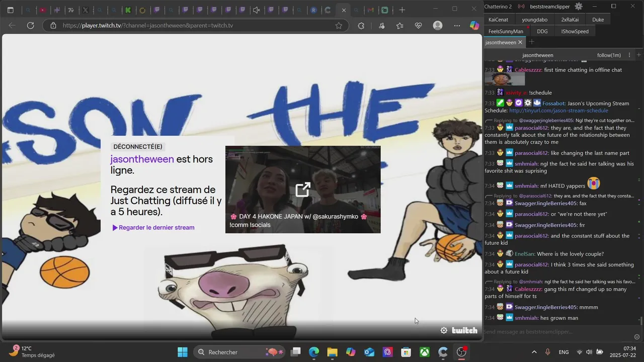Click the browser address bar URL

[x=147, y=25]
